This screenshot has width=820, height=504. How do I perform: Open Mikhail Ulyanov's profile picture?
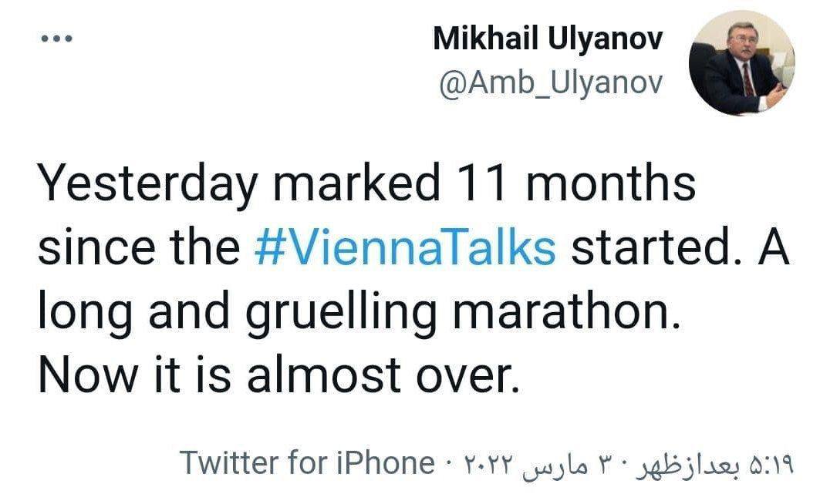point(741,64)
